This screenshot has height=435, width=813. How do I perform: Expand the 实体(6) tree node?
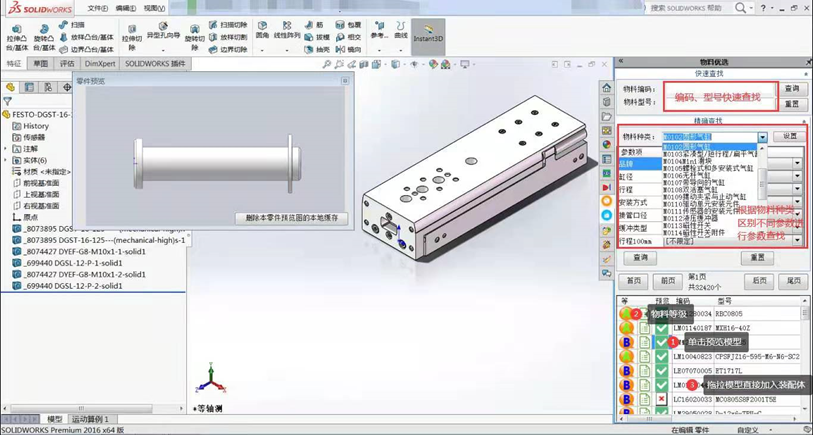pos(6,160)
